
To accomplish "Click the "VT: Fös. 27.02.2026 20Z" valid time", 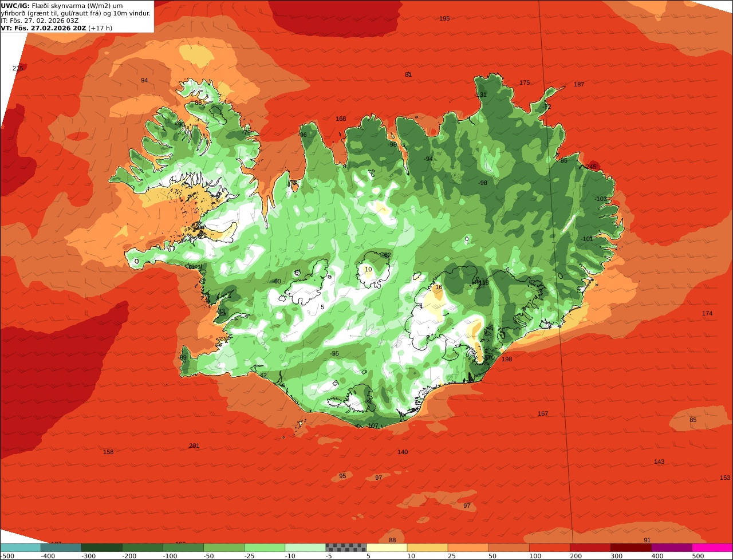I will [43, 27].
